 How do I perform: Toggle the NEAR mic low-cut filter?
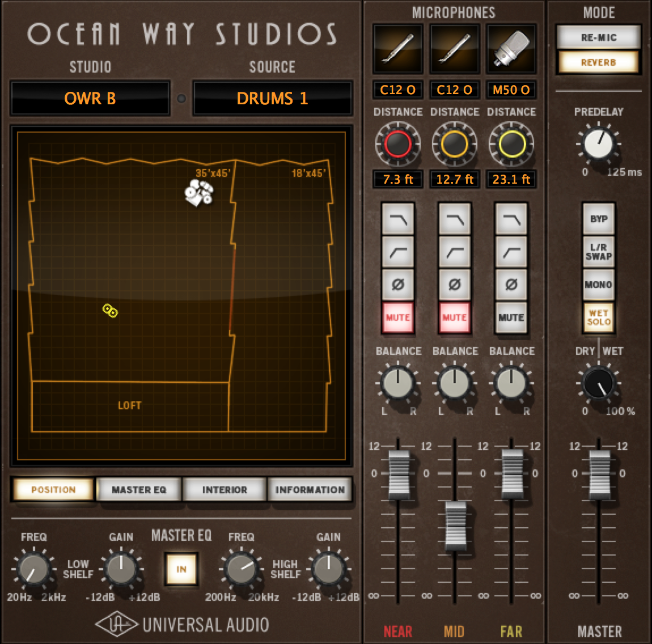click(x=398, y=252)
